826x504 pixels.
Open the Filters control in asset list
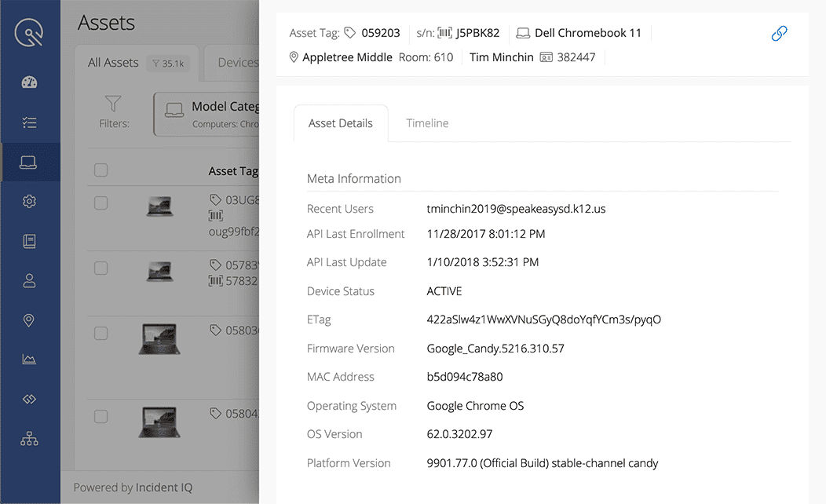pos(113,113)
